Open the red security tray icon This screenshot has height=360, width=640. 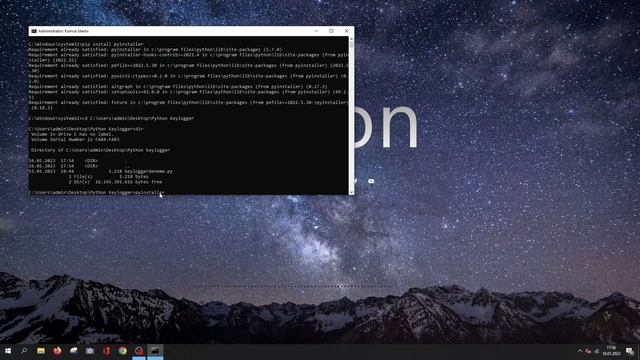tap(588, 351)
